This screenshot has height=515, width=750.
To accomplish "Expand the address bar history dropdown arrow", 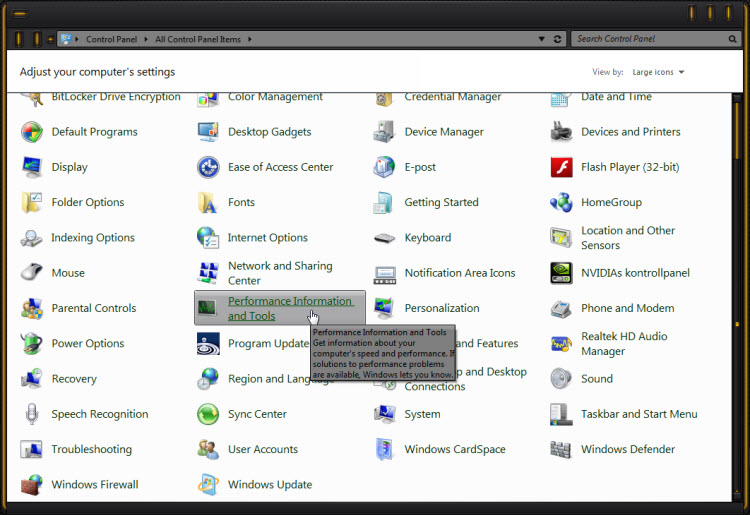I will [541, 39].
